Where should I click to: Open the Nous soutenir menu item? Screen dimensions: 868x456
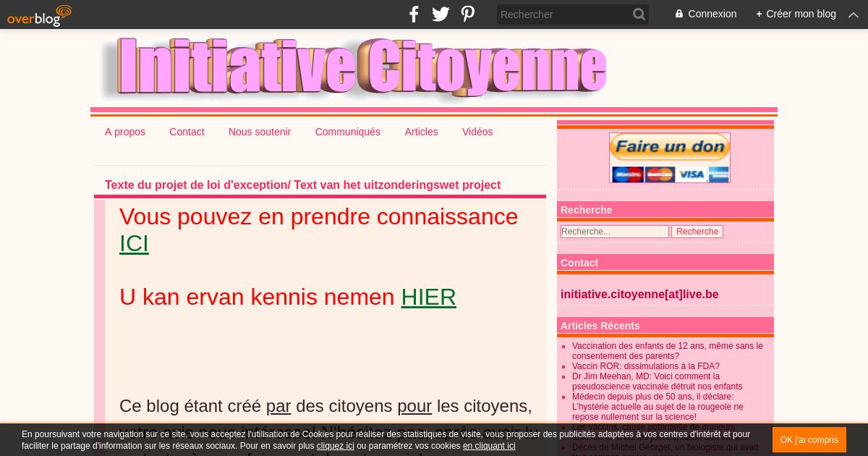click(260, 132)
